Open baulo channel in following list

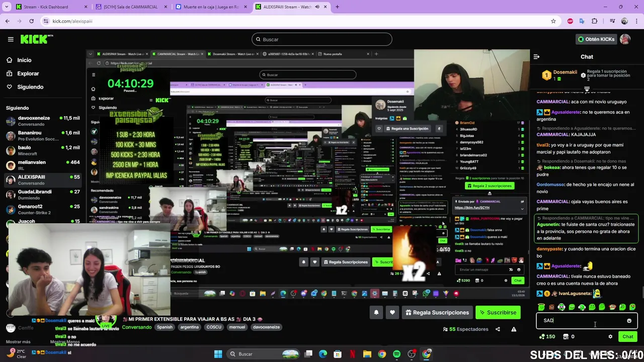(x=43, y=150)
